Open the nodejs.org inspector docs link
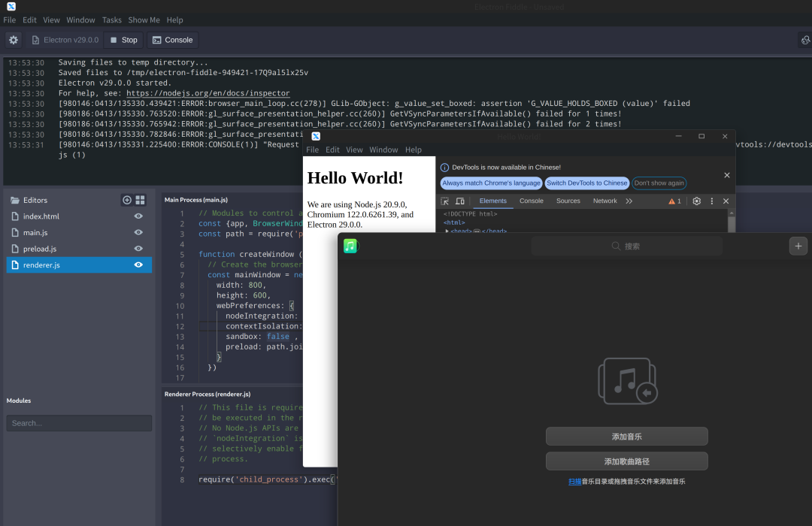812x526 pixels. tap(208, 93)
